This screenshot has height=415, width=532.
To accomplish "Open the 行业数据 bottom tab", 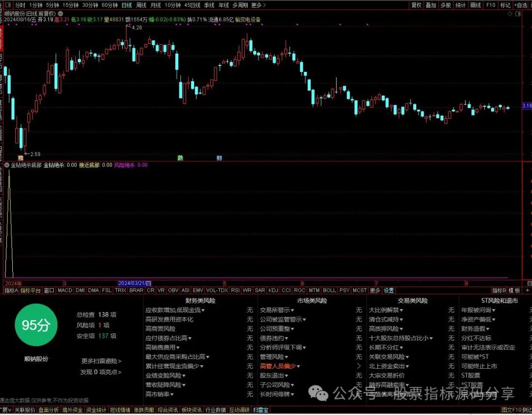I will pyautogui.click(x=216, y=410).
